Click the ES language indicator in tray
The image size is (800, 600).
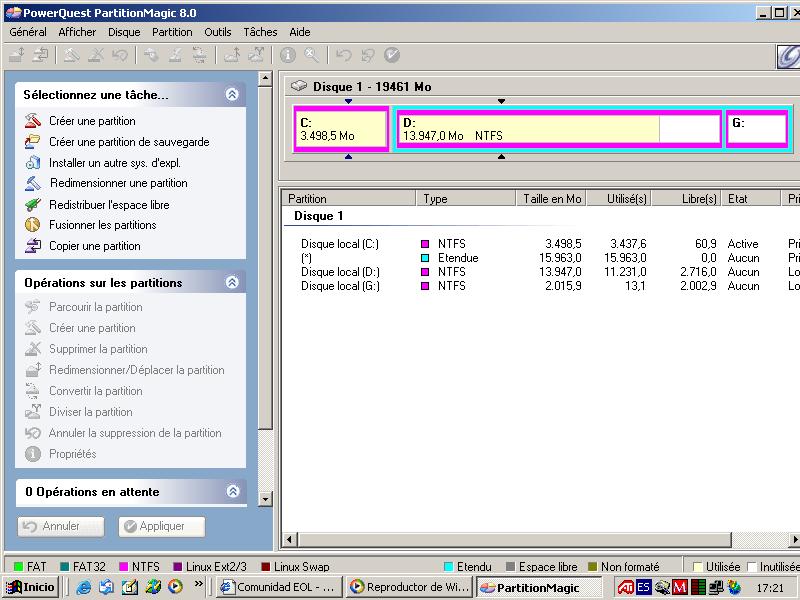coord(643,588)
